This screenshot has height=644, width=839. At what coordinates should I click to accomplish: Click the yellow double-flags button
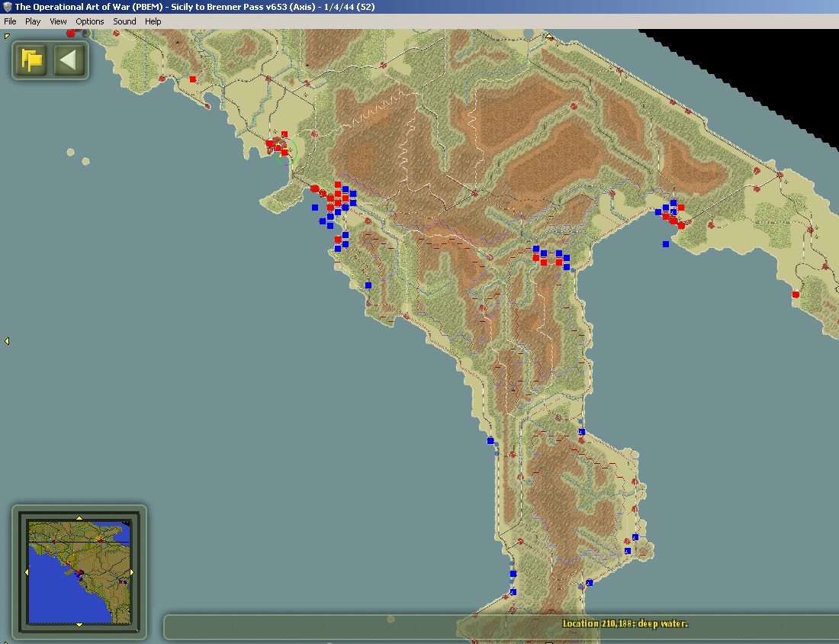(x=31, y=60)
